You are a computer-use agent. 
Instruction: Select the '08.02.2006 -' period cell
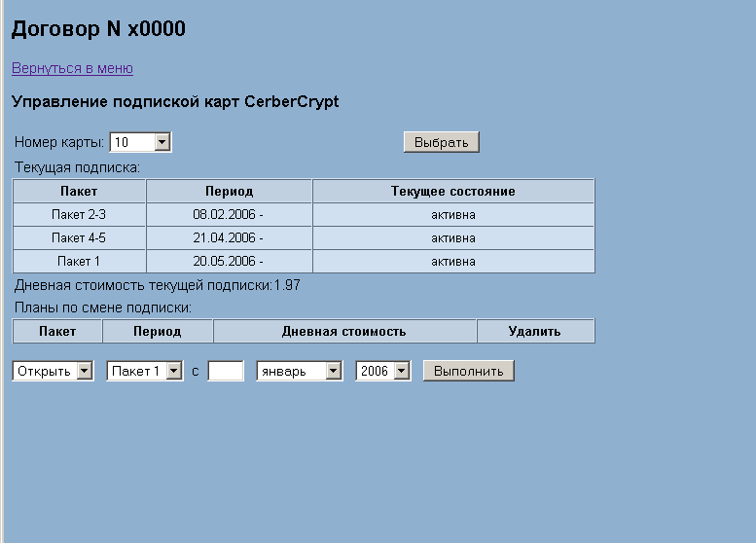click(x=229, y=214)
